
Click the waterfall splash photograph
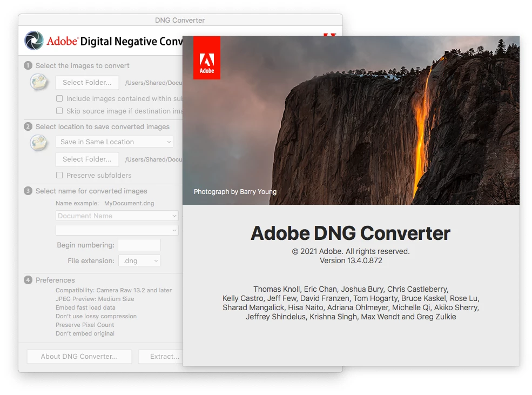click(x=351, y=120)
